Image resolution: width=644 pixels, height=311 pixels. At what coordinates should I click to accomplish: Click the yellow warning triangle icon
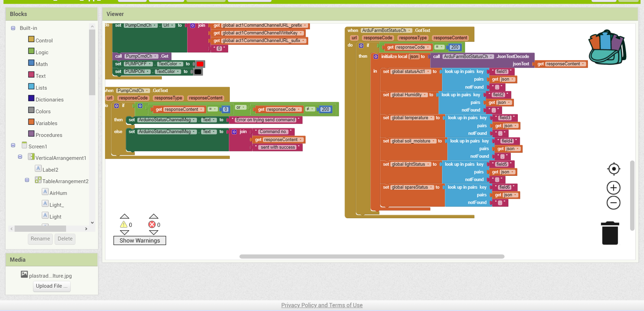coord(124,224)
